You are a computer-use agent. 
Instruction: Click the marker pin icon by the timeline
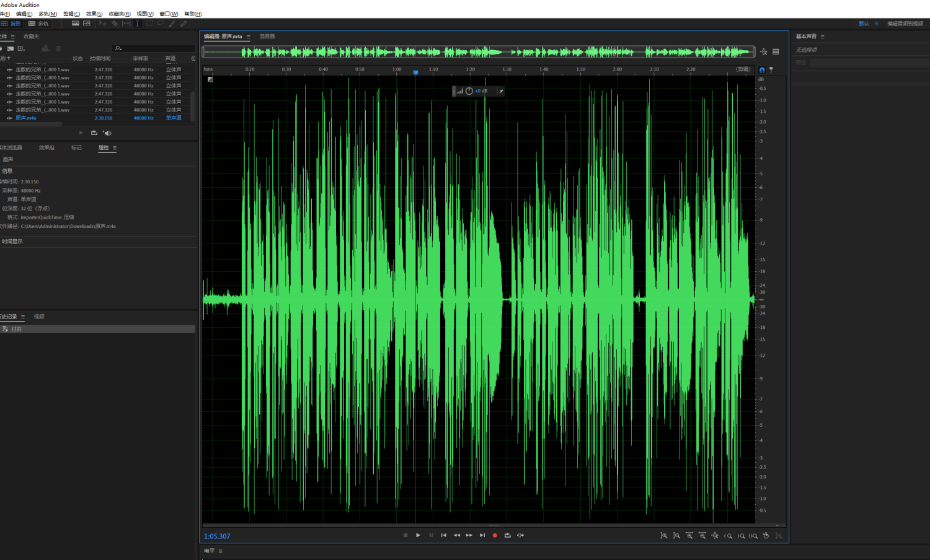coord(771,70)
